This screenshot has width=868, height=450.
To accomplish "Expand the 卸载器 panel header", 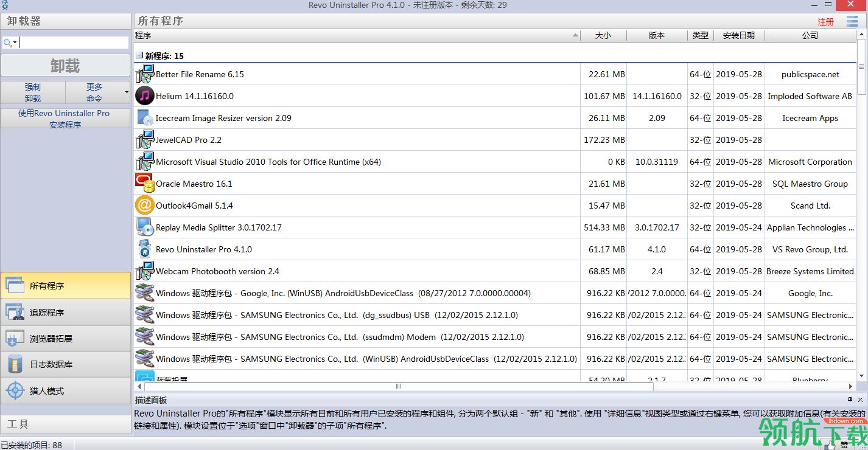I will [65, 21].
